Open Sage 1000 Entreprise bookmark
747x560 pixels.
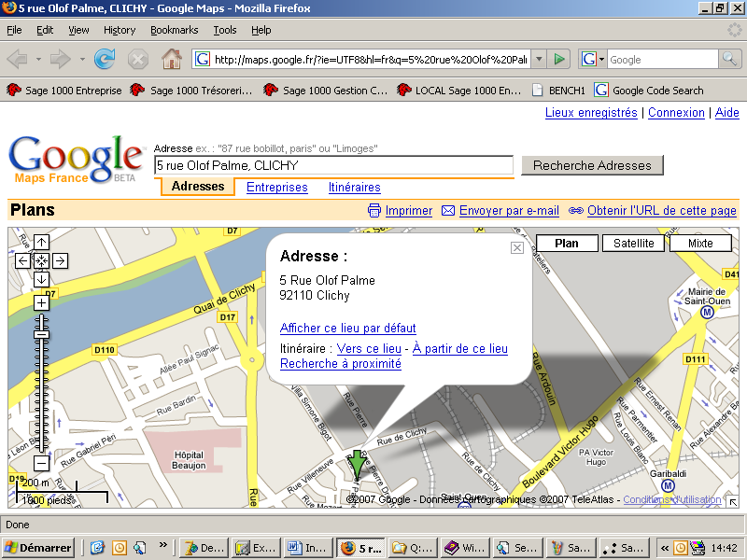[63, 90]
